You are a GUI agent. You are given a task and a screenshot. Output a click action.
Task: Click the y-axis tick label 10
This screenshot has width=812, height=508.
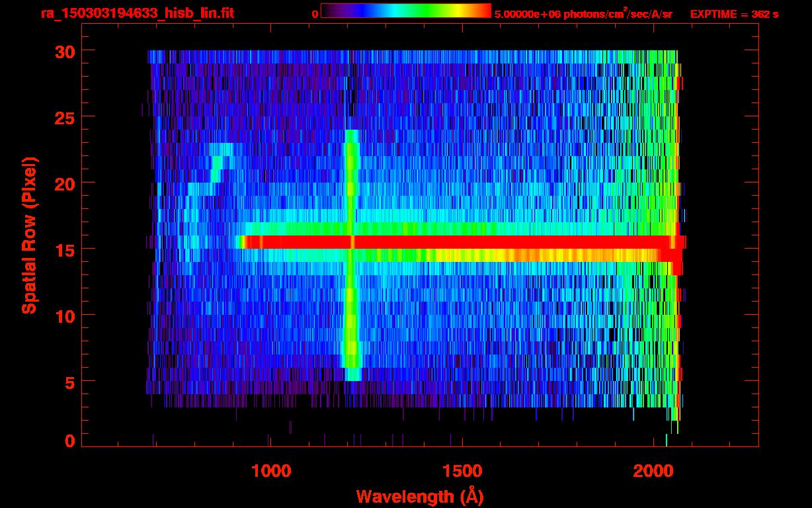click(64, 316)
